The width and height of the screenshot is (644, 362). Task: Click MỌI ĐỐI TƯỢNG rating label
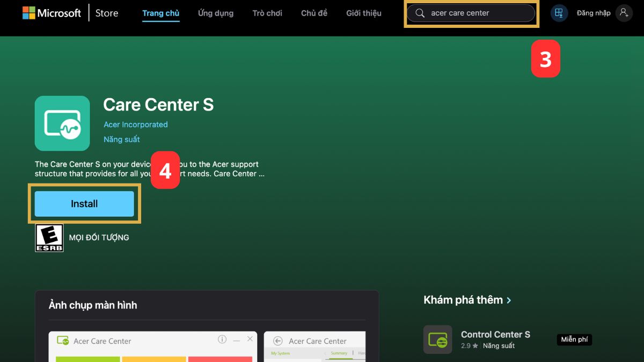click(x=99, y=238)
